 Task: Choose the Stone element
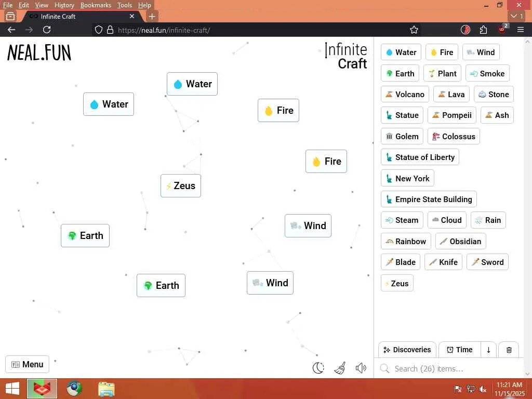click(x=494, y=95)
